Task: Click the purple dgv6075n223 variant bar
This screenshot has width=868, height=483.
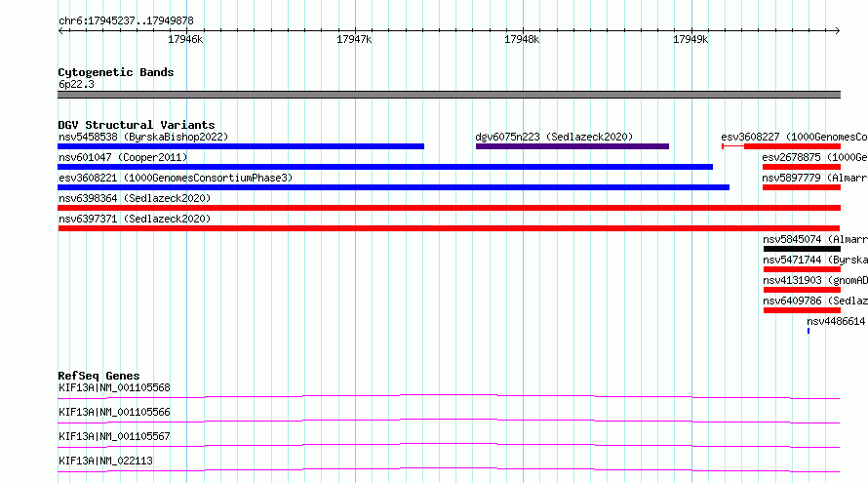Action: pos(572,146)
